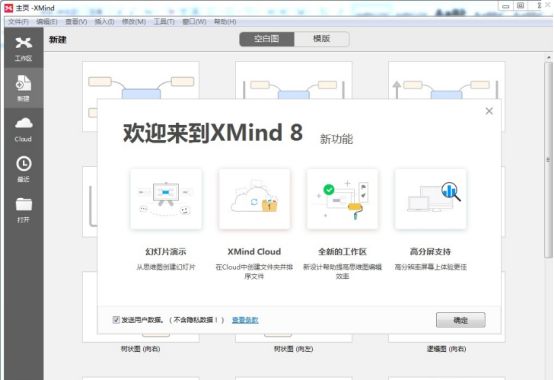Screen dimensions: 554x380
Task: Select the top middle map template thumbnail
Action: click(x=294, y=81)
